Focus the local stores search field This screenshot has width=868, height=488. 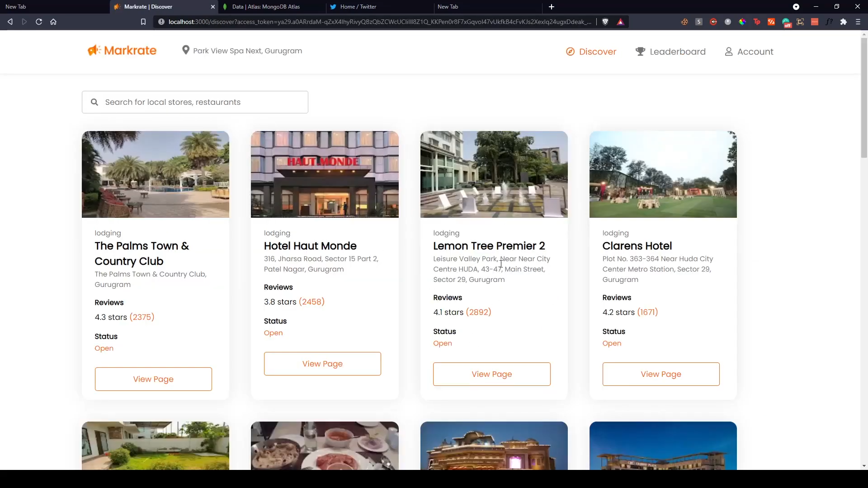click(x=203, y=102)
